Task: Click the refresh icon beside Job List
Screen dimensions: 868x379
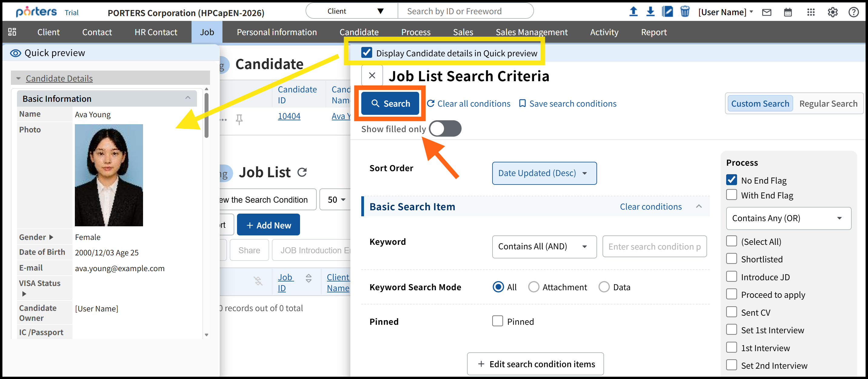Action: pos(302,172)
